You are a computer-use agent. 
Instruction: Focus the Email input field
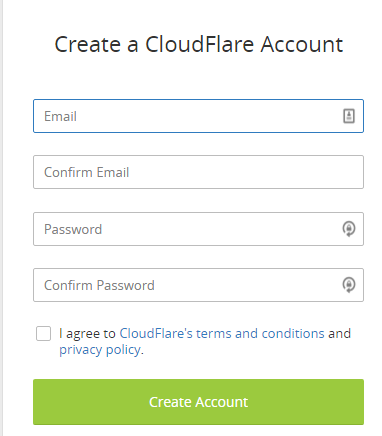click(198, 116)
